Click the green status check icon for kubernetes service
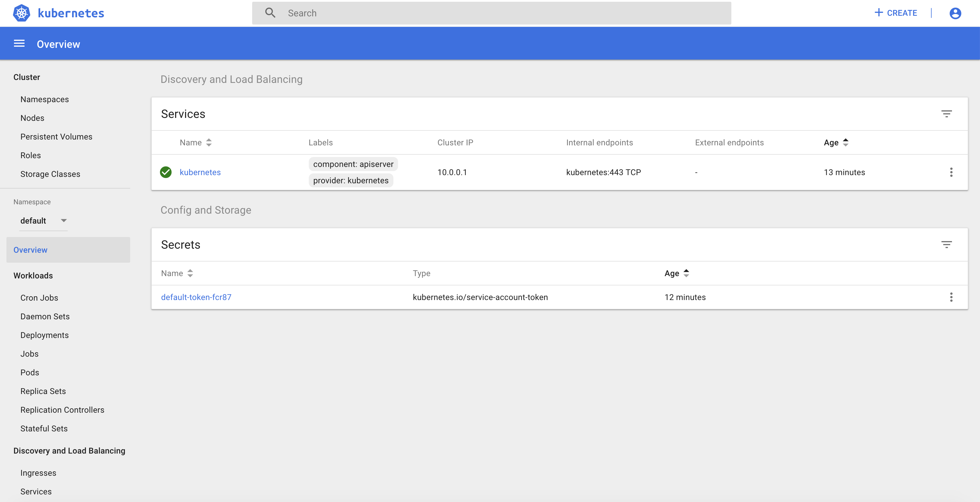Screen dimensions: 980x502 click(x=166, y=172)
